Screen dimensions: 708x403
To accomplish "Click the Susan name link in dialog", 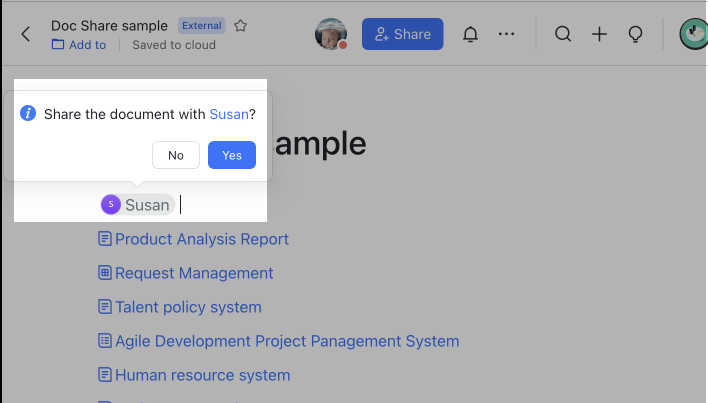I will [228, 114].
